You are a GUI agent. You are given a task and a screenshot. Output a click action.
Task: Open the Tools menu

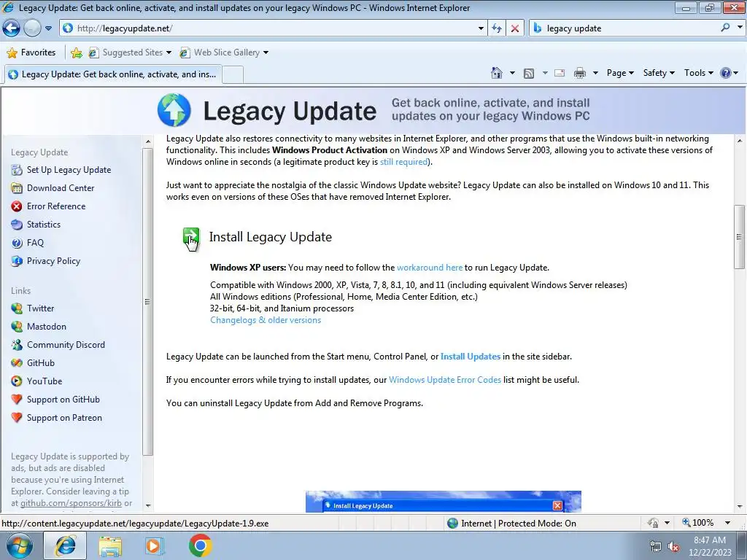[698, 73]
